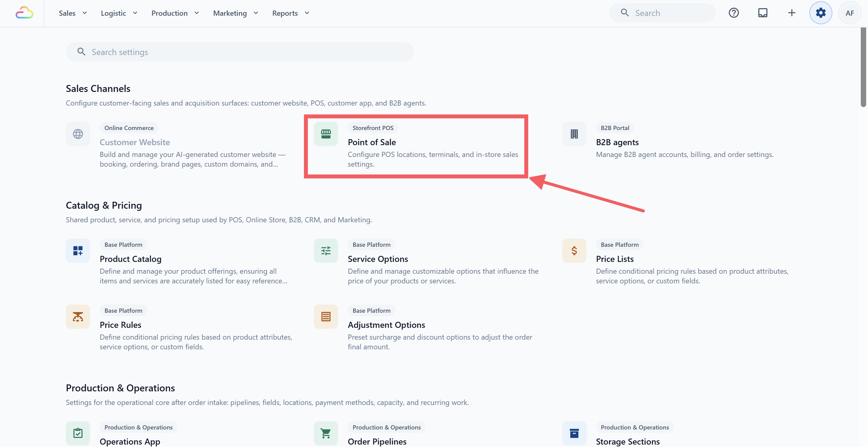Click the Order Pipelines cart icon
Screen dimensions: 868x447
click(326, 433)
